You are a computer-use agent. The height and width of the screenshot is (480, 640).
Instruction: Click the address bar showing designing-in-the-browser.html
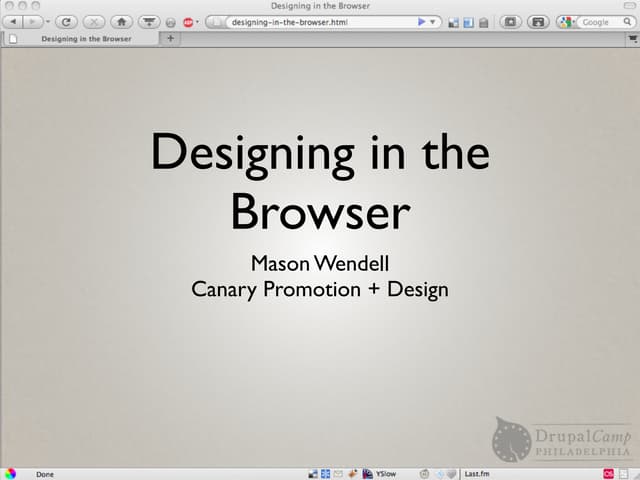(x=310, y=21)
